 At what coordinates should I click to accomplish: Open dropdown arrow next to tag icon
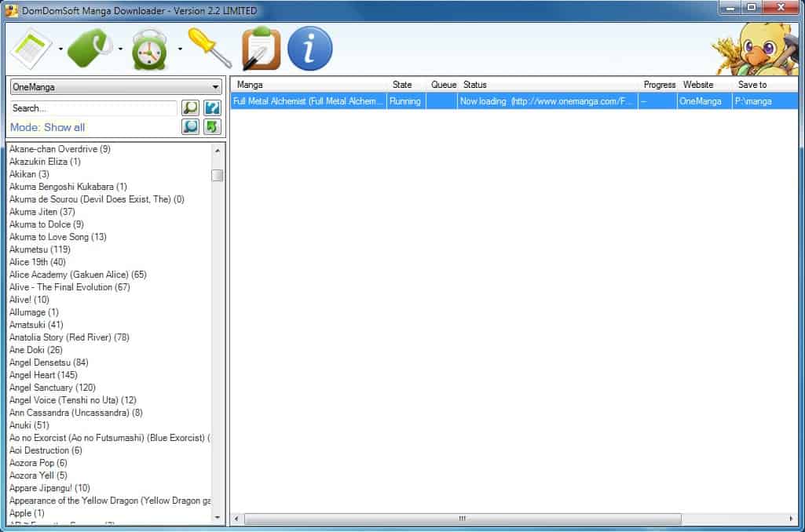[120, 49]
